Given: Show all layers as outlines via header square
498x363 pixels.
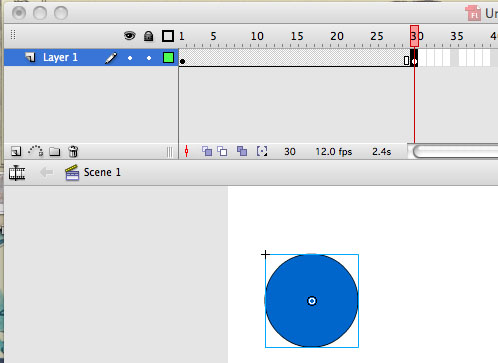Looking at the screenshot, I should (x=168, y=36).
